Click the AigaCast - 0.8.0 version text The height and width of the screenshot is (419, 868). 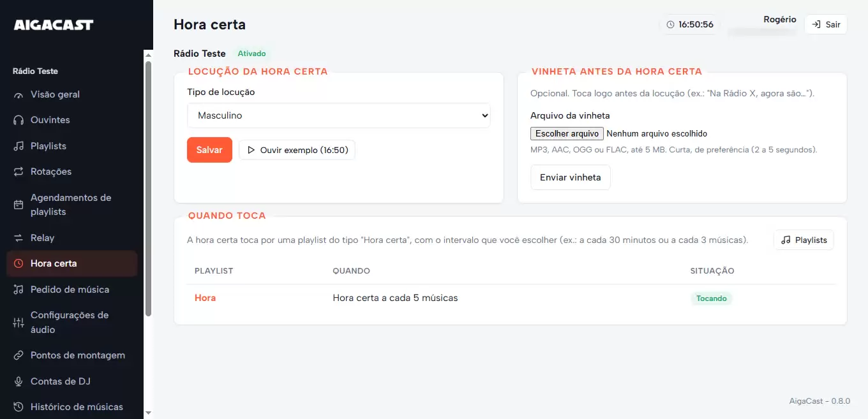(819, 402)
